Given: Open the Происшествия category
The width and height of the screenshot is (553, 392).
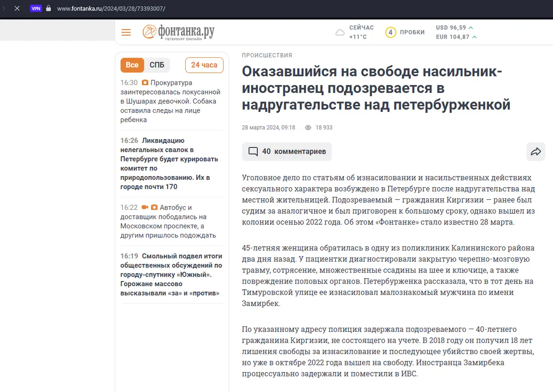Looking at the screenshot, I should click(x=267, y=55).
